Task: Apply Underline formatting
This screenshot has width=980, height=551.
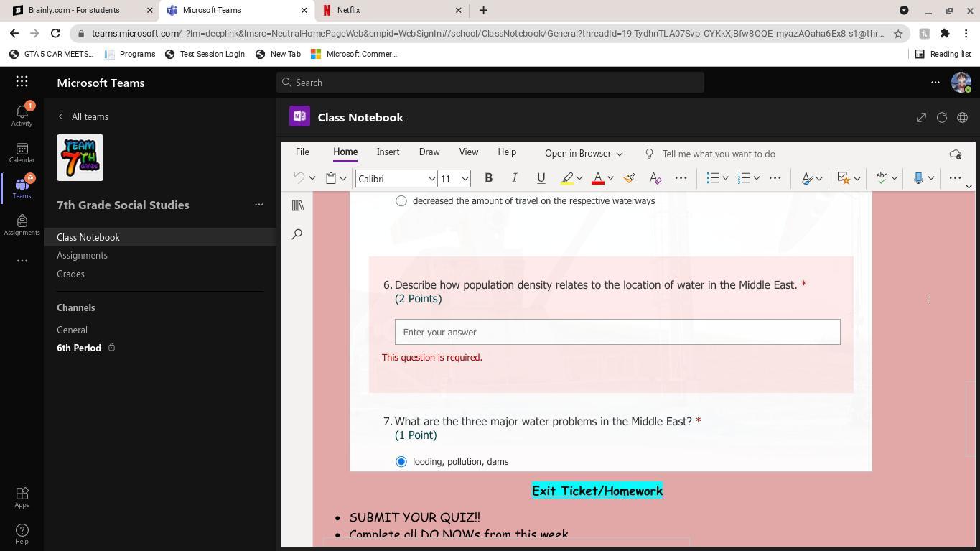Action: pyautogui.click(x=541, y=178)
